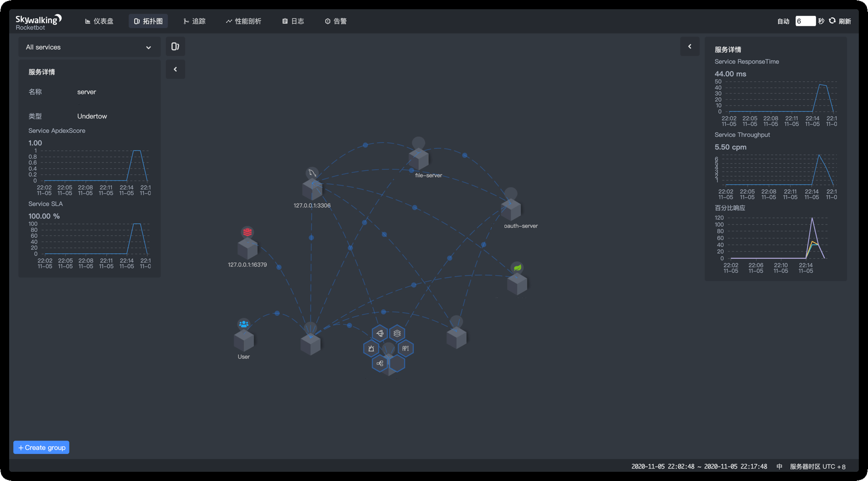Click the alarm hexagon icon on node menu

(371, 349)
